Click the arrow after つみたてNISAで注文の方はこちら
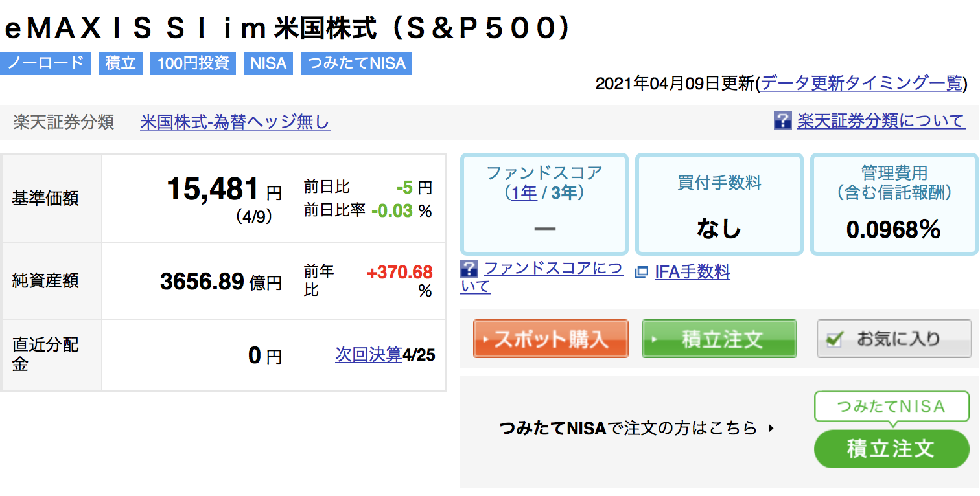The height and width of the screenshot is (496, 980). 771,428
